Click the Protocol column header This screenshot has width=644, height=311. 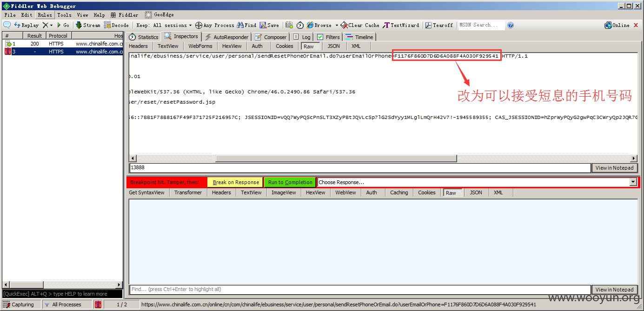click(58, 36)
